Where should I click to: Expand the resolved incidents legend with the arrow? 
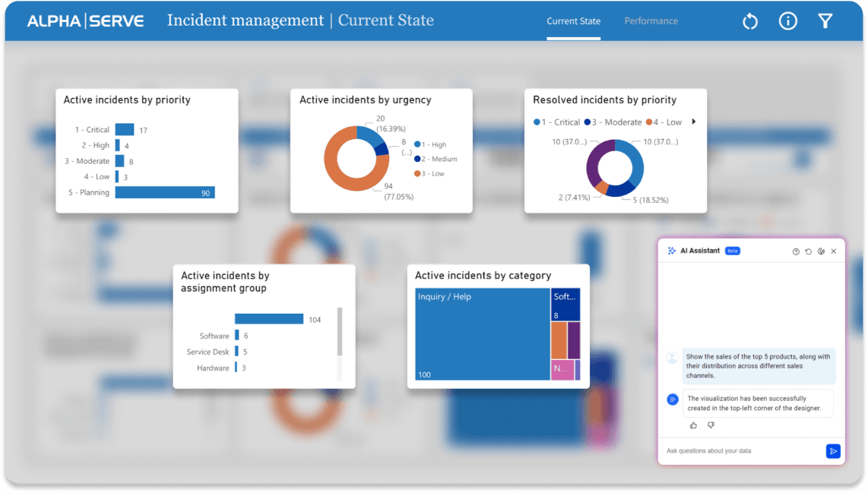click(x=693, y=122)
